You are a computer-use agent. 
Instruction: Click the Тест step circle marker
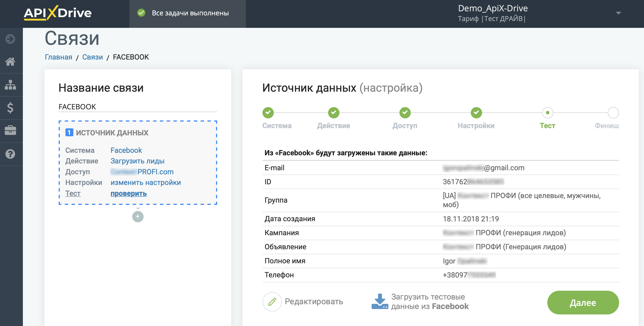click(548, 113)
